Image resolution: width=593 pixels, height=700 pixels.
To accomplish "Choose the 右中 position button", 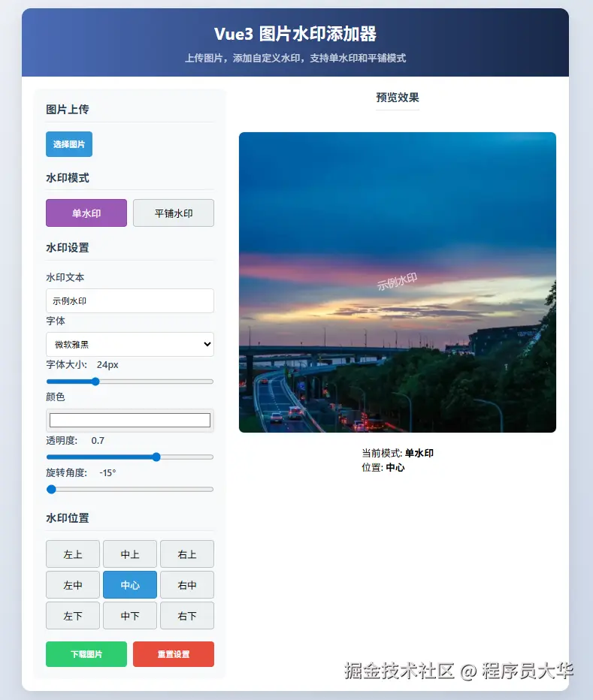I will [x=187, y=585].
